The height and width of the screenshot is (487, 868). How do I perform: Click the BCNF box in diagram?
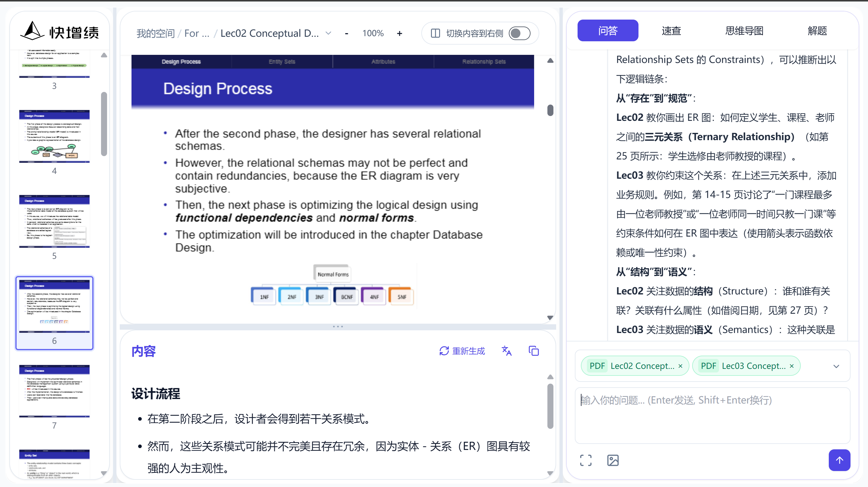347,297
